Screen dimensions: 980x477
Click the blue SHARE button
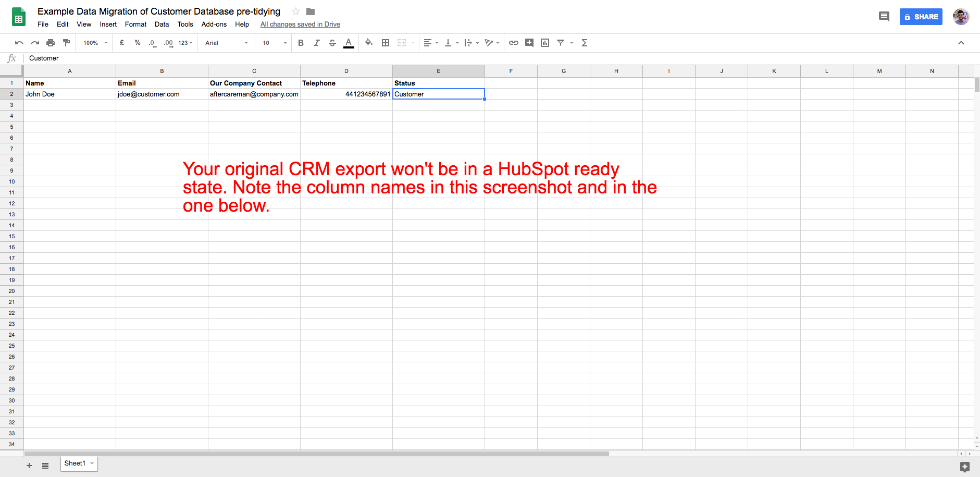tap(921, 17)
